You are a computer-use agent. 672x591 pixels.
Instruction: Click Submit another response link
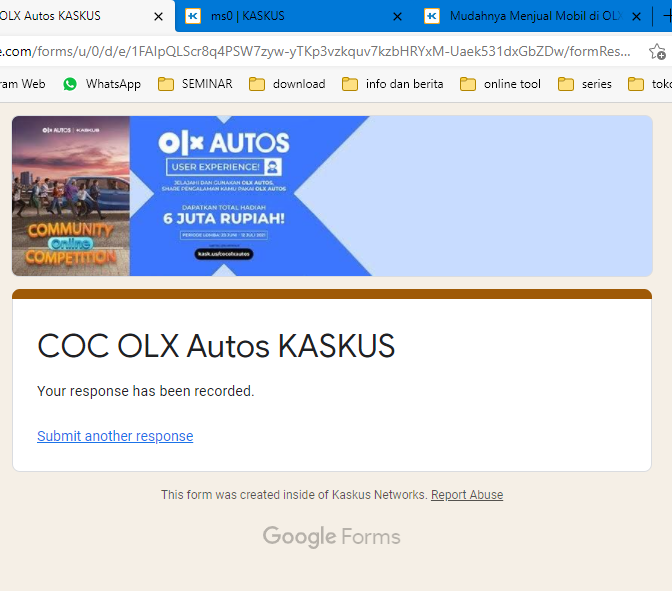[x=115, y=436]
